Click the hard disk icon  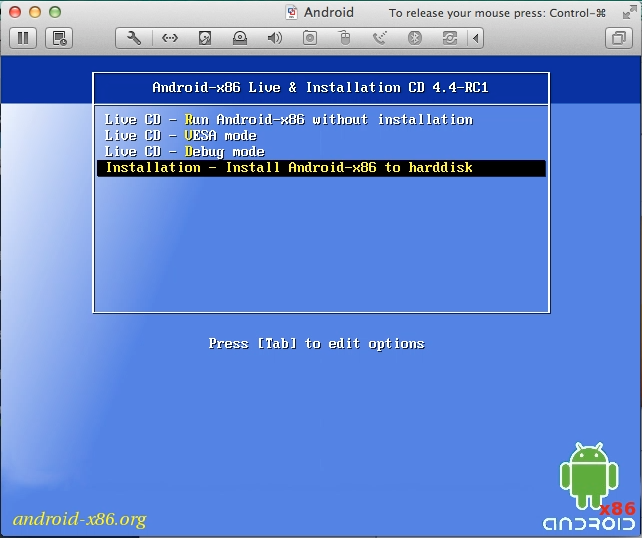pyautogui.click(x=205, y=38)
